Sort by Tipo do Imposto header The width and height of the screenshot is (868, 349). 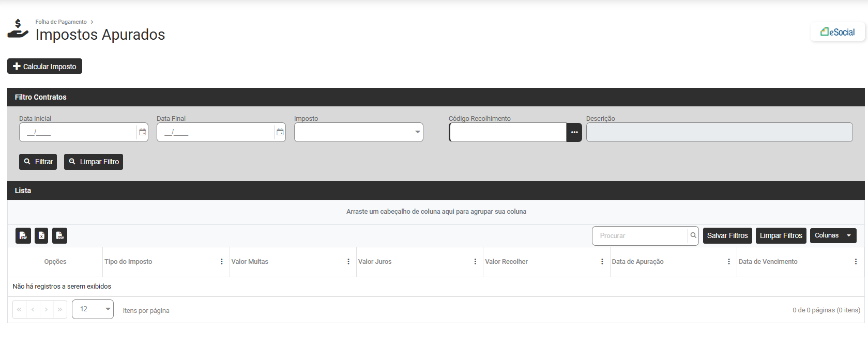(x=128, y=262)
